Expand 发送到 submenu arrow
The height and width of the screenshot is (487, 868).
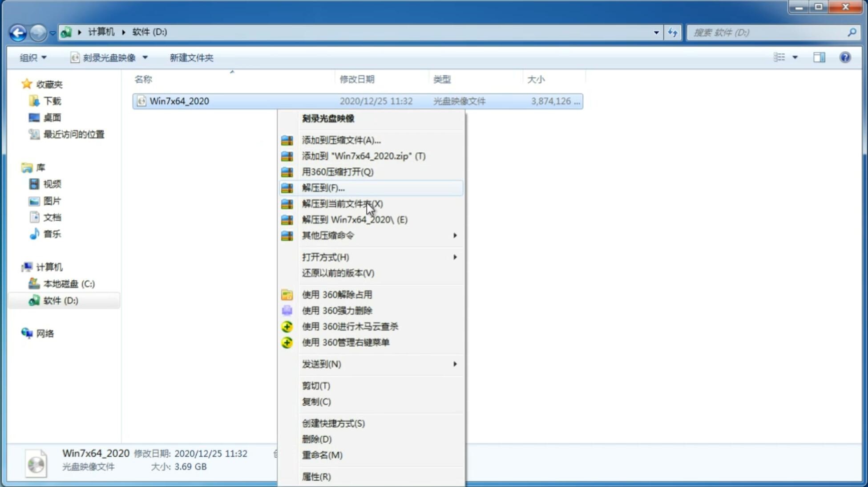(454, 364)
